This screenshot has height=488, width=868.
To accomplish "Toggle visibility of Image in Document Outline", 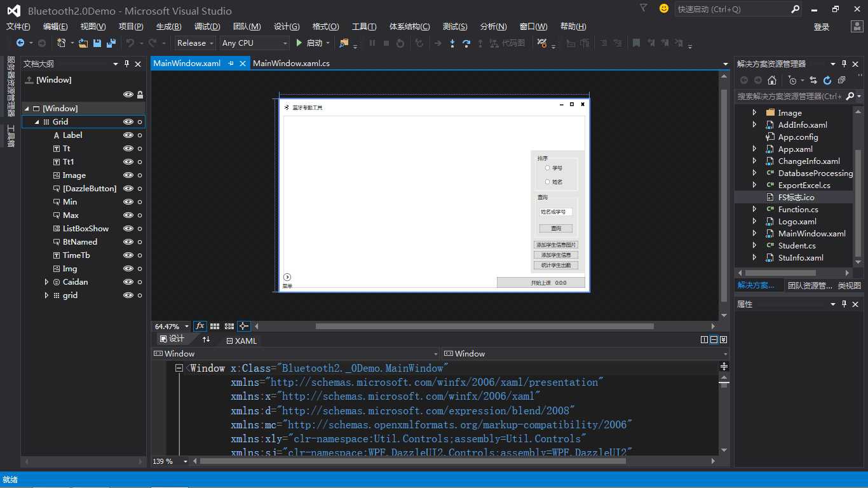I will (128, 175).
